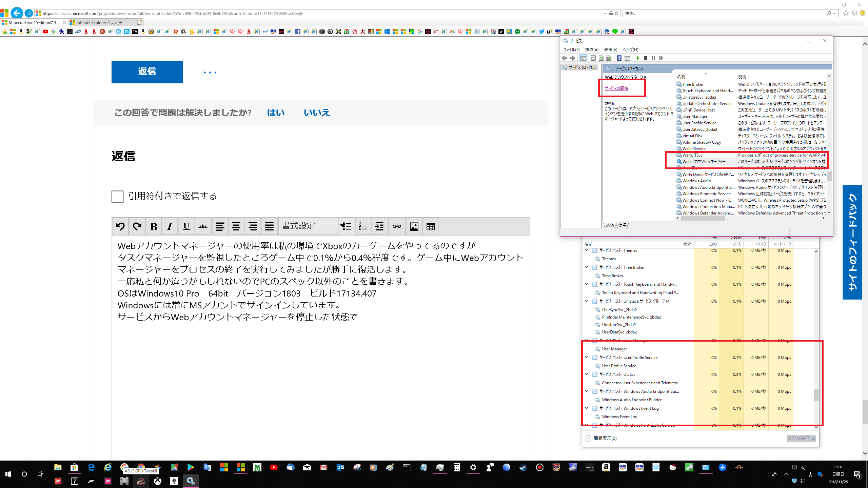Screen dimensions: 868x488
Task: Check the 引用符付きで返信する checkbox
Action: [117, 196]
